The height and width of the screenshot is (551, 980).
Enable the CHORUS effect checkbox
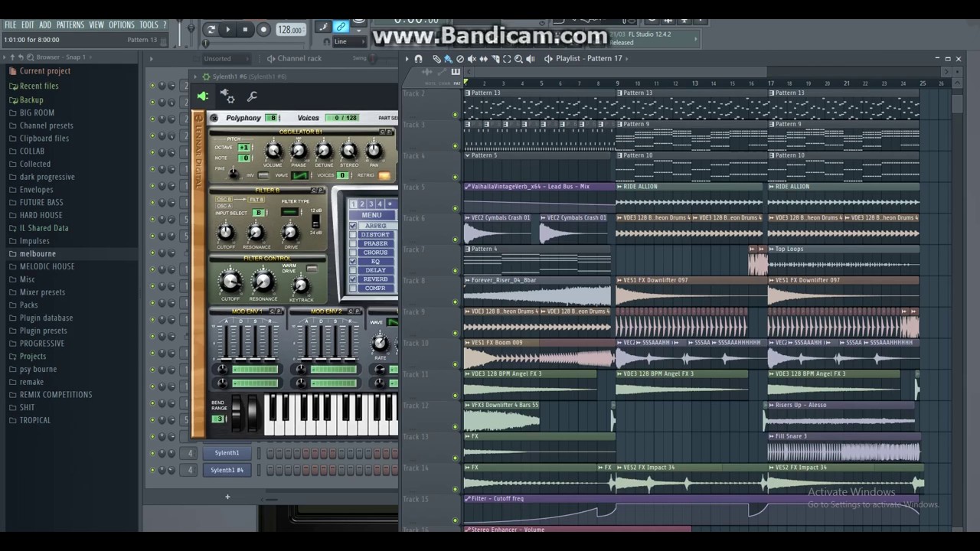[353, 253]
